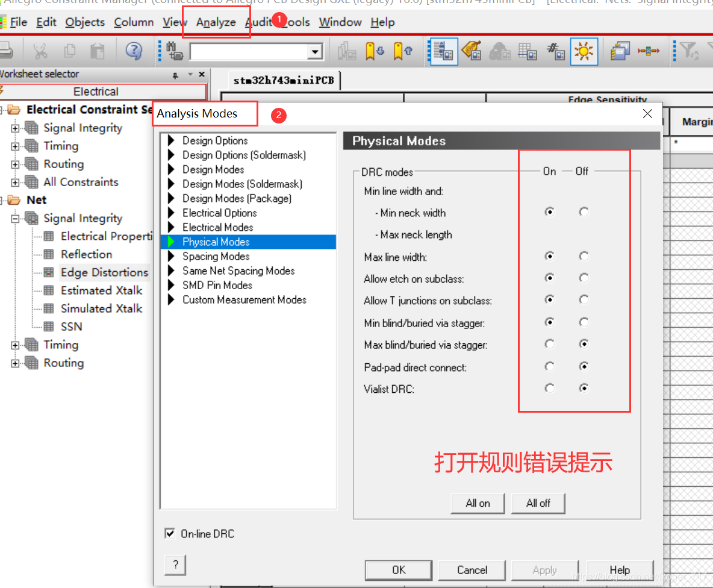Expand Spacing Modes in the list
The height and width of the screenshot is (588, 713).
click(x=171, y=256)
